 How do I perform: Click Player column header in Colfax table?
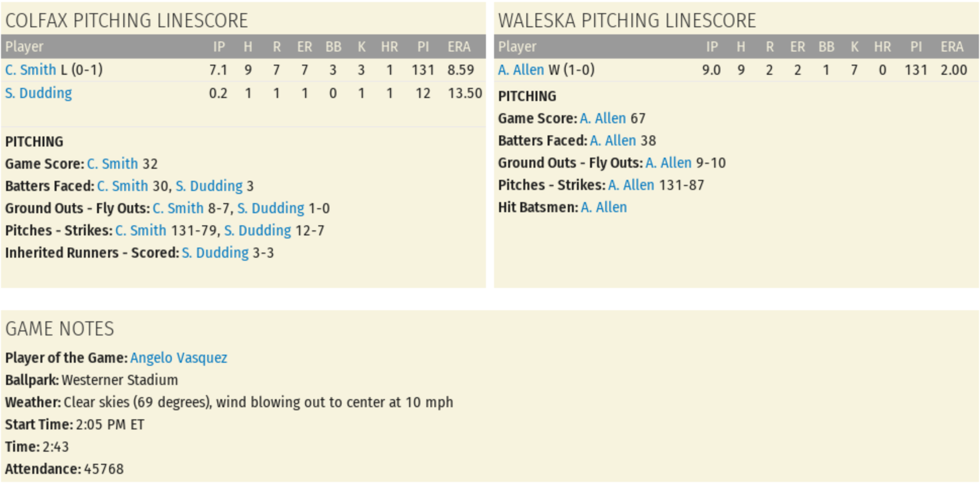coord(24,47)
